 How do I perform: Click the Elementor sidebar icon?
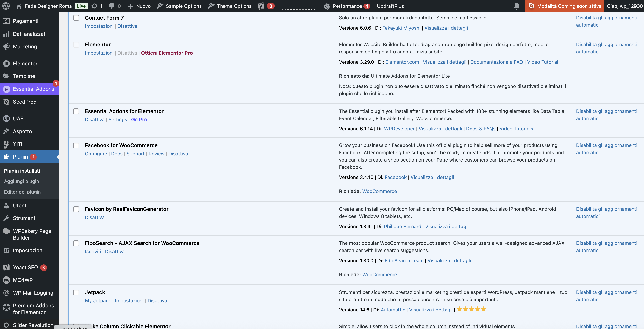[7, 63]
